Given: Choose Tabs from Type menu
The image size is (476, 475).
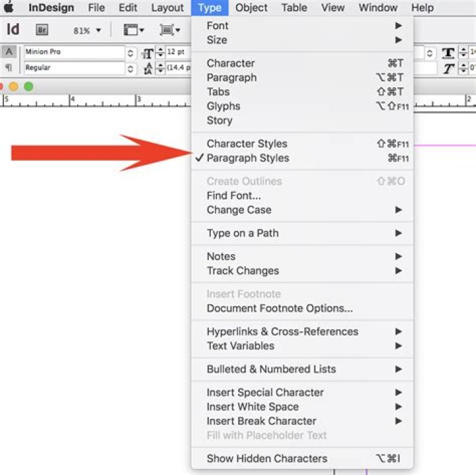Looking at the screenshot, I should coord(302,92).
